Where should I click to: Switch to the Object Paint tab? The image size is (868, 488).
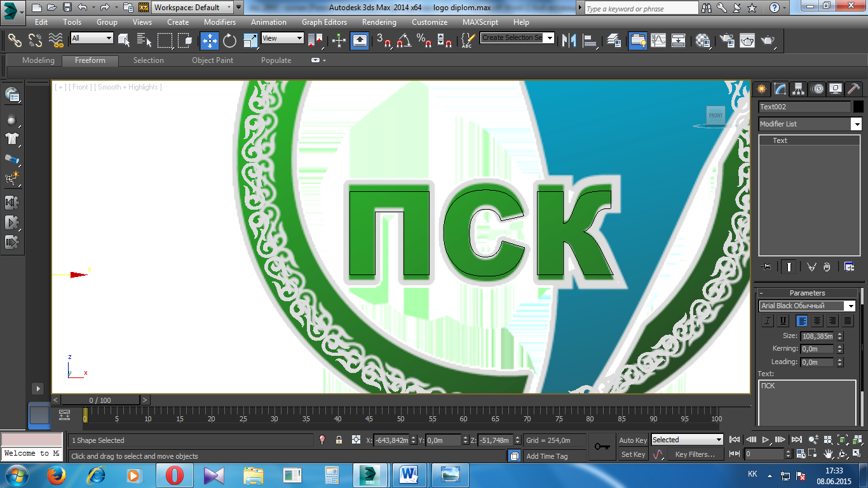coord(213,60)
